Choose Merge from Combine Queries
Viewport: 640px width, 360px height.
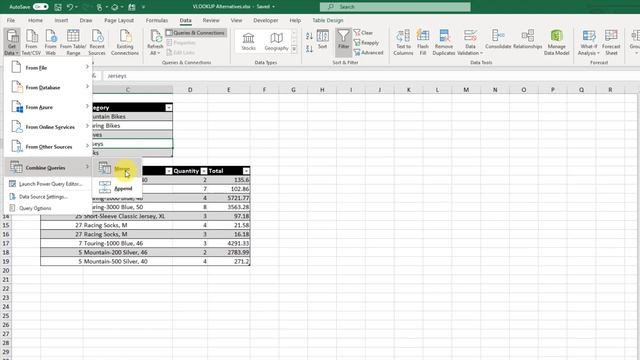pyautogui.click(x=117, y=168)
